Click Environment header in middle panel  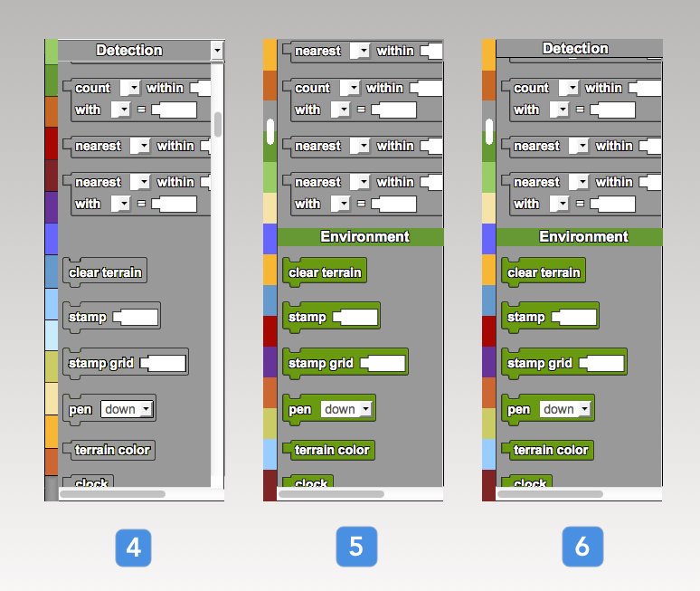[x=360, y=237]
